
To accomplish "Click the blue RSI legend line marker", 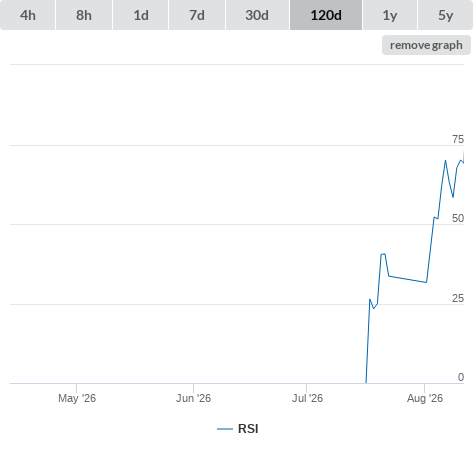I will click(x=225, y=429).
